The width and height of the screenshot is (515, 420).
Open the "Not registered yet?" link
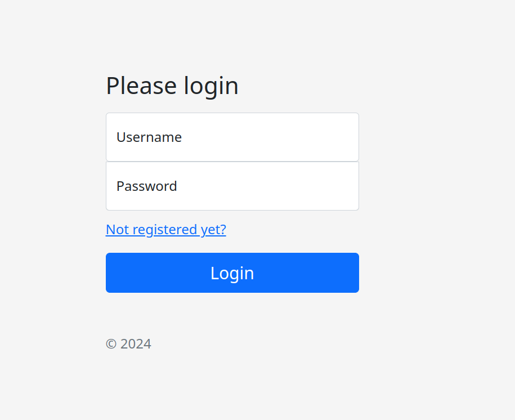pyautogui.click(x=166, y=230)
